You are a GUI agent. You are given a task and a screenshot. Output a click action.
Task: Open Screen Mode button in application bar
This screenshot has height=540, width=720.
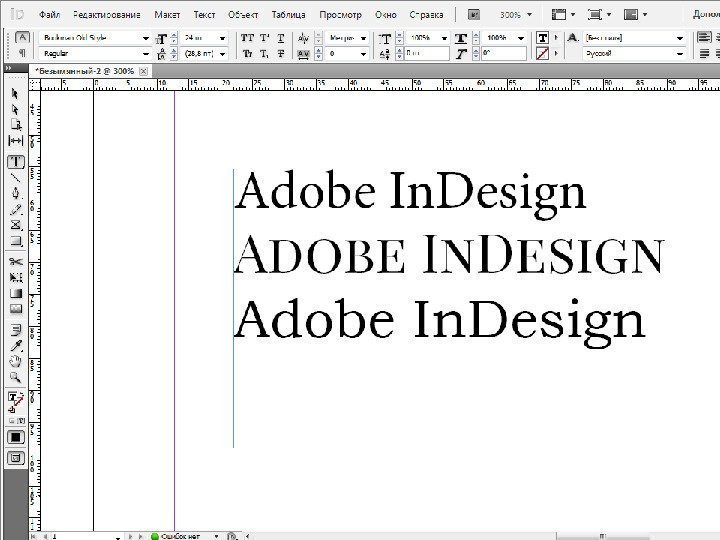click(x=599, y=15)
